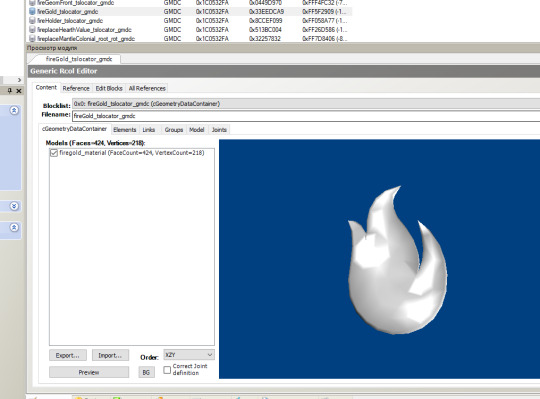Image resolution: width=540 pixels, height=399 pixels.
Task: Open the Order XZY dropdown
Action: click(189, 355)
